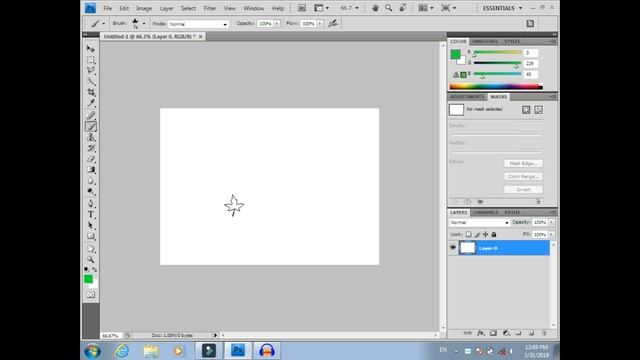Open the Filter menu
640x360 pixels.
[x=210, y=8]
